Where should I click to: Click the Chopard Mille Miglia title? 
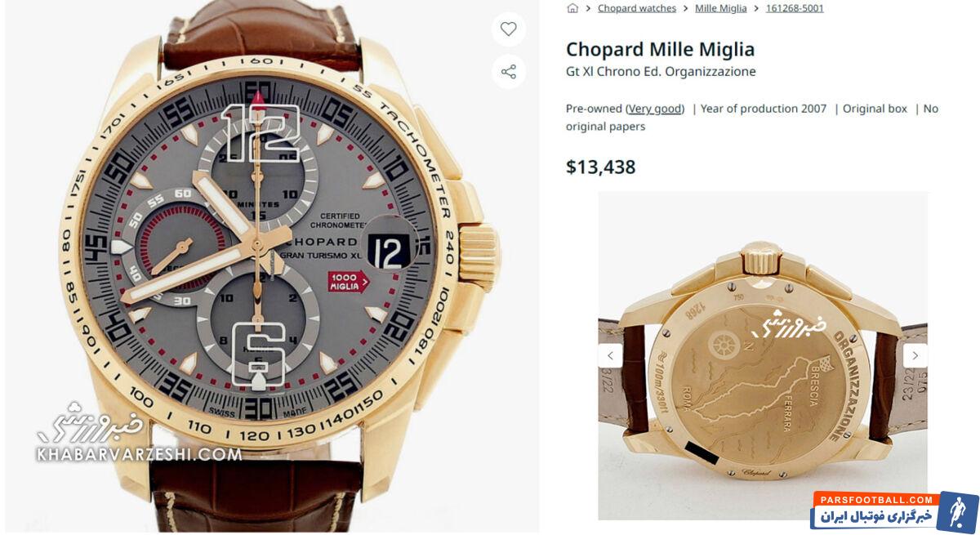click(x=660, y=49)
